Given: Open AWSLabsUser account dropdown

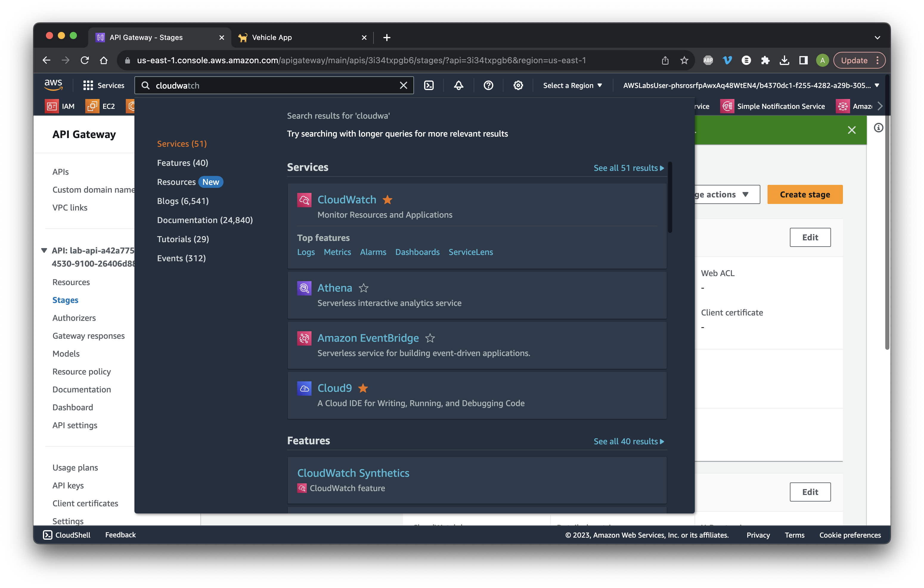Looking at the screenshot, I should [751, 85].
